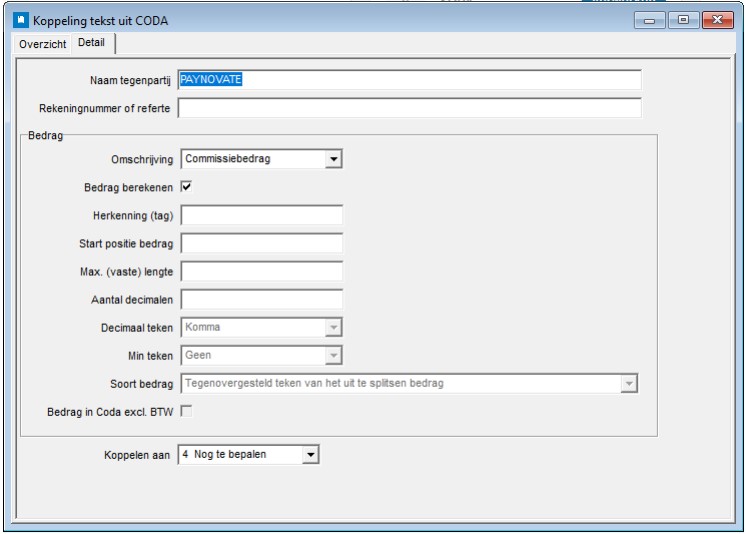
Task: Click the Max. (vaste) lengte field
Action: 261,271
